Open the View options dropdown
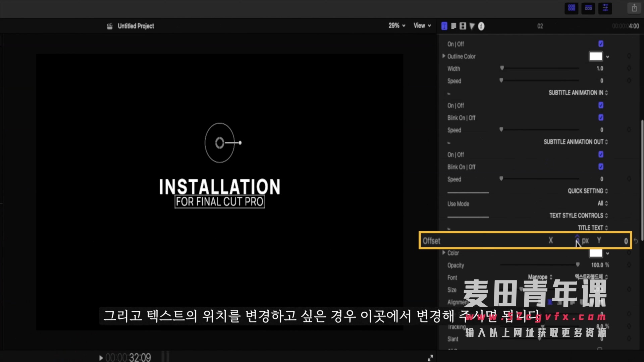The height and width of the screenshot is (362, 644). click(422, 25)
